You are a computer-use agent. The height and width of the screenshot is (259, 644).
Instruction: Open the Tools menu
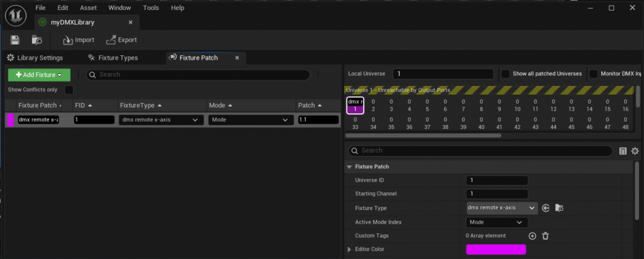coord(151,8)
